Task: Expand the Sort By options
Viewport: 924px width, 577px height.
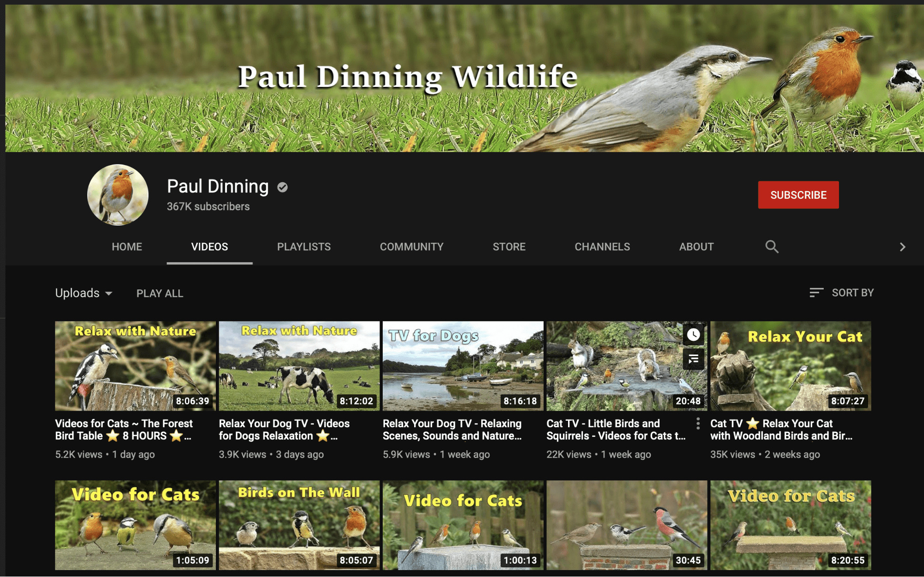Action: tap(852, 292)
